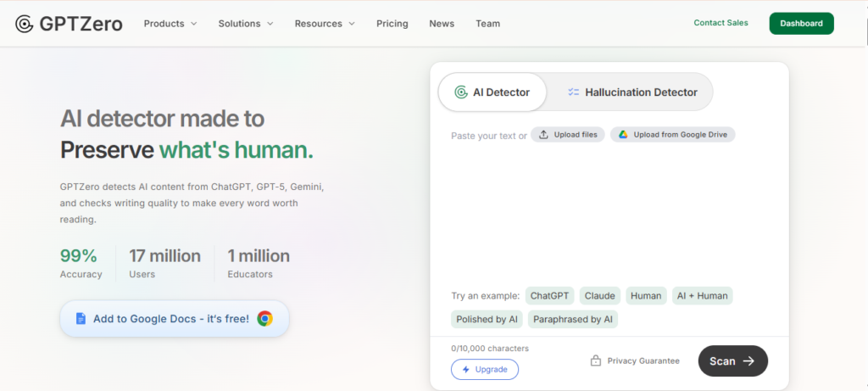Choose Upload from Google Drive

click(672, 135)
